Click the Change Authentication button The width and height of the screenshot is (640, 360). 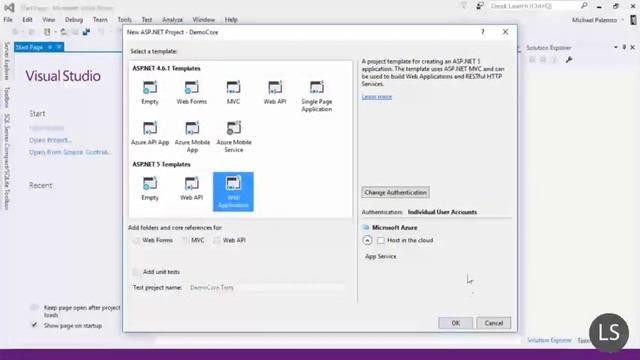395,192
